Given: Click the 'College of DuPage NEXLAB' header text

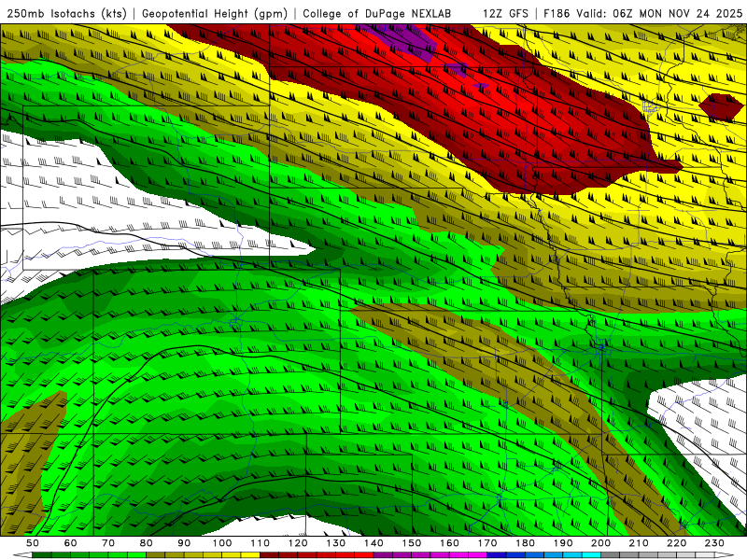Looking at the screenshot, I should 377,13.
